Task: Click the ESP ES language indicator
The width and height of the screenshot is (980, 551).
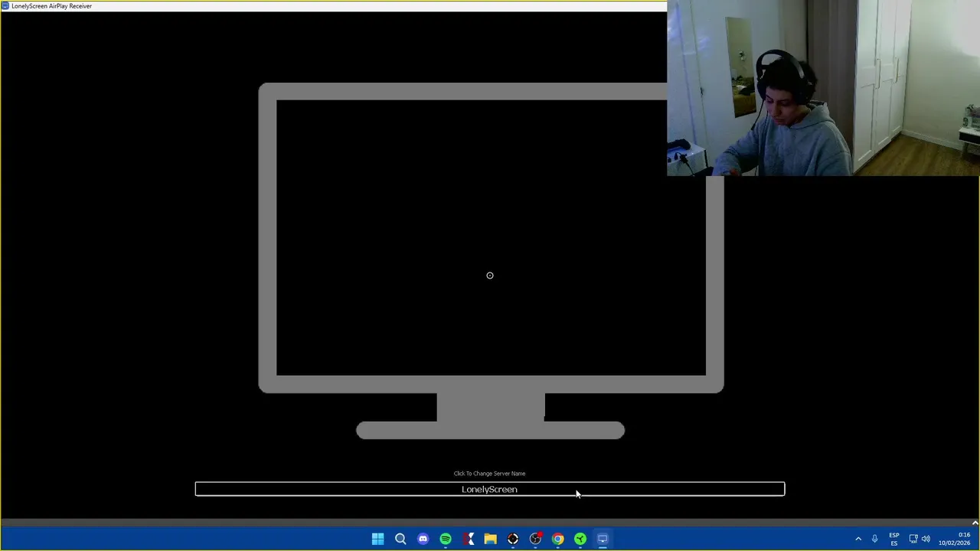Action: [x=894, y=539]
